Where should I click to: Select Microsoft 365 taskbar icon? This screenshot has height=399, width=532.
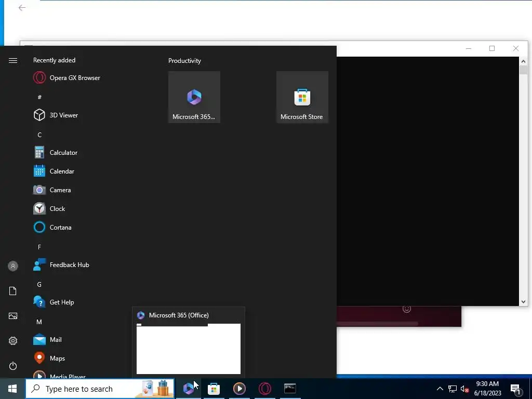(x=188, y=389)
